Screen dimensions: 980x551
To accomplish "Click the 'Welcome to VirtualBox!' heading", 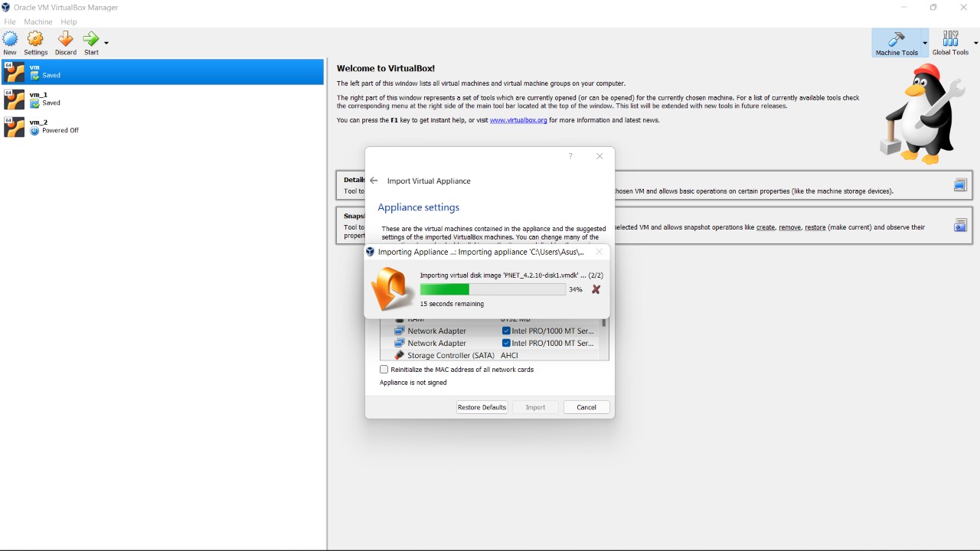I will click(x=386, y=68).
